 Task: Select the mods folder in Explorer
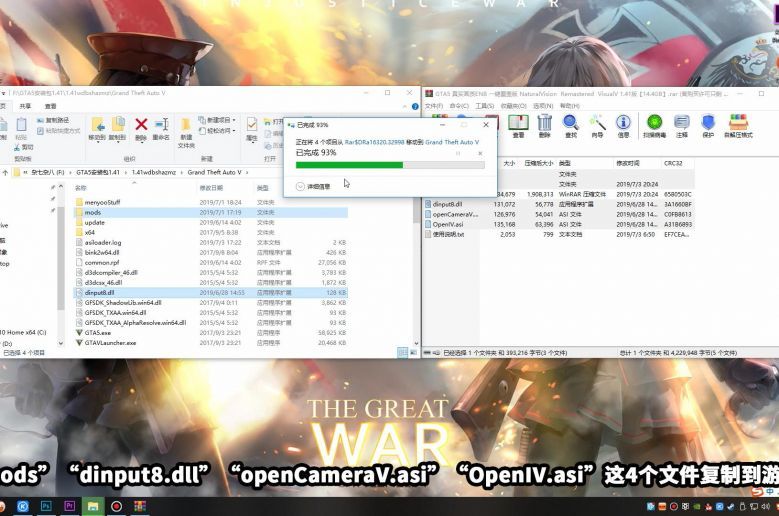(x=211, y=213)
